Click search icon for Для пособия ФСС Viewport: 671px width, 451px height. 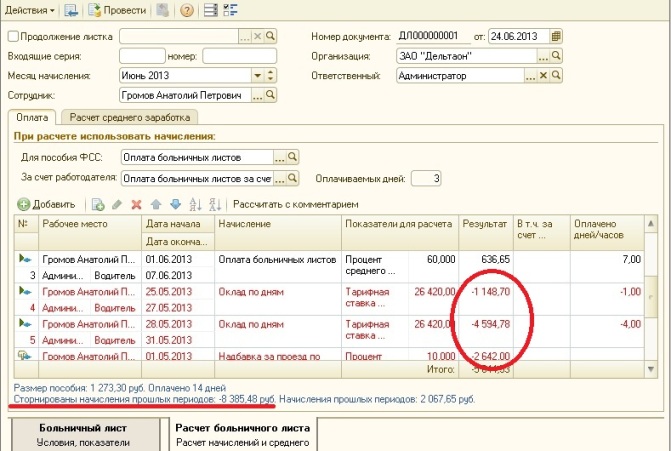coord(293,157)
